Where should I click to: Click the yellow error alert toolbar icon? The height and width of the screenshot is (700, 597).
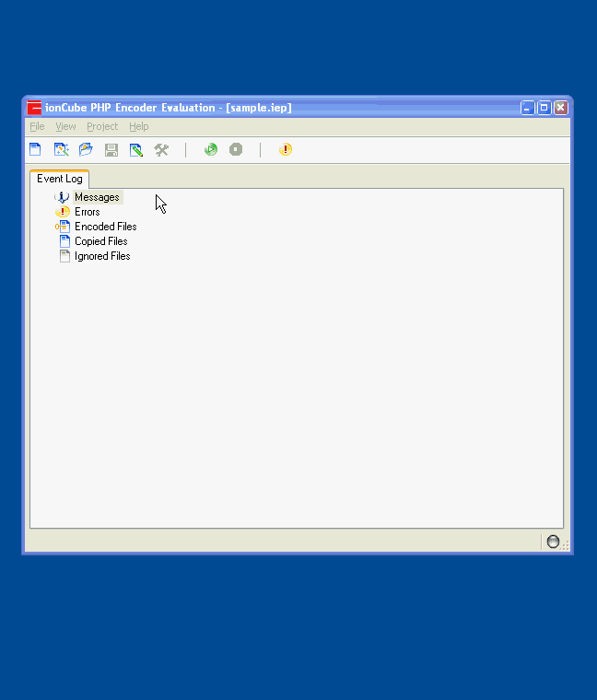pos(286,149)
